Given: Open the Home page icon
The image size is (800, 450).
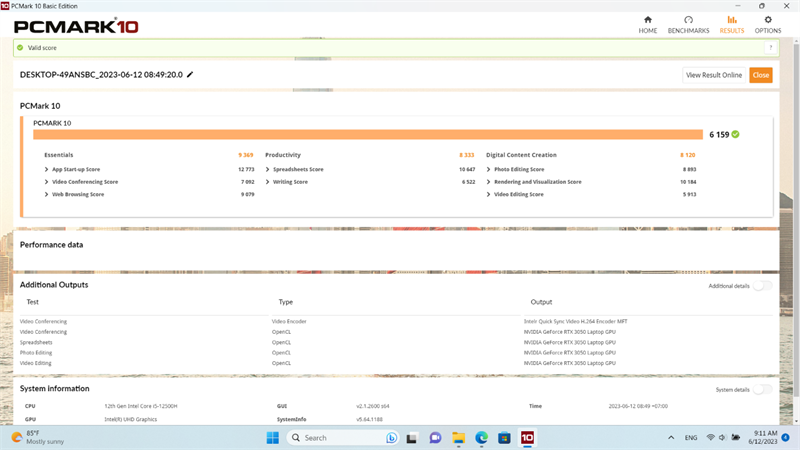Looking at the screenshot, I should pos(647,20).
